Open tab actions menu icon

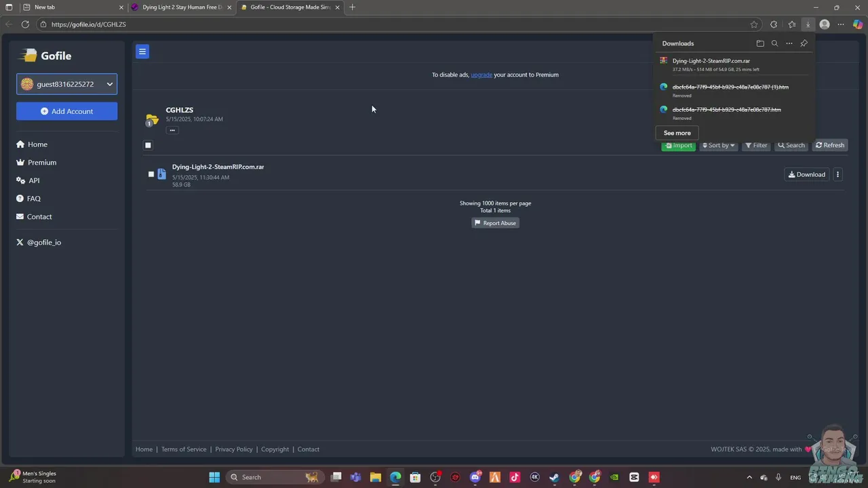tap(9, 7)
